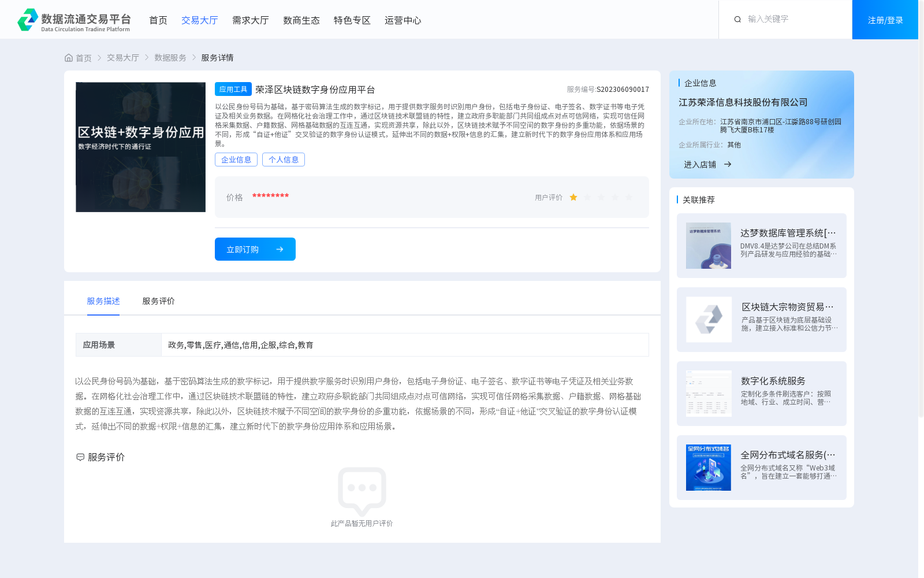924x578 pixels.
Task: Click the 关联推荐 section heading
Action: (x=699, y=200)
